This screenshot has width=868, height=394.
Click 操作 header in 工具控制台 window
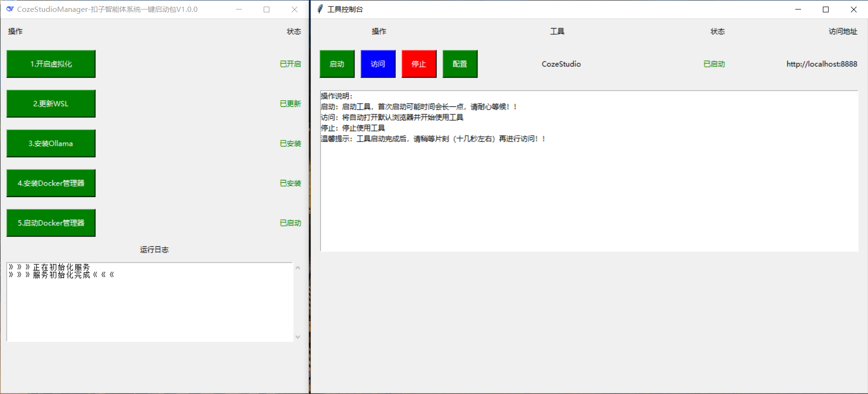[x=379, y=31]
